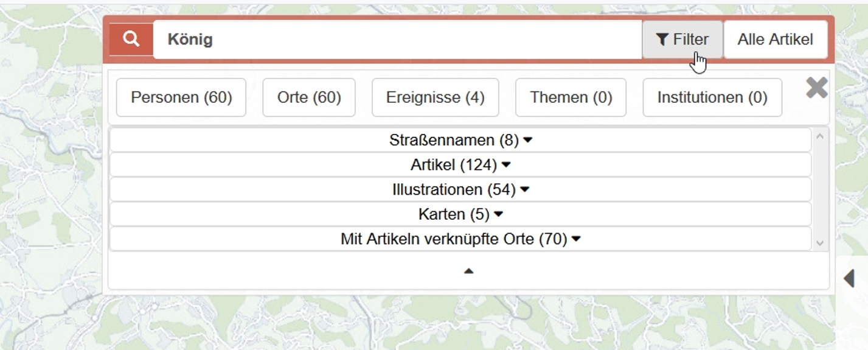Expand the Karten (5) section

click(x=460, y=214)
